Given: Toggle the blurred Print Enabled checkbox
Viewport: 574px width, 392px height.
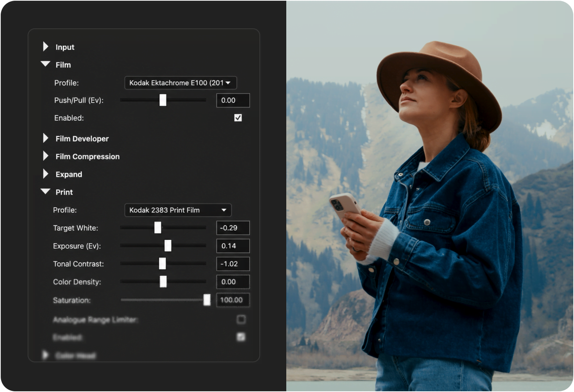Looking at the screenshot, I should click(241, 337).
